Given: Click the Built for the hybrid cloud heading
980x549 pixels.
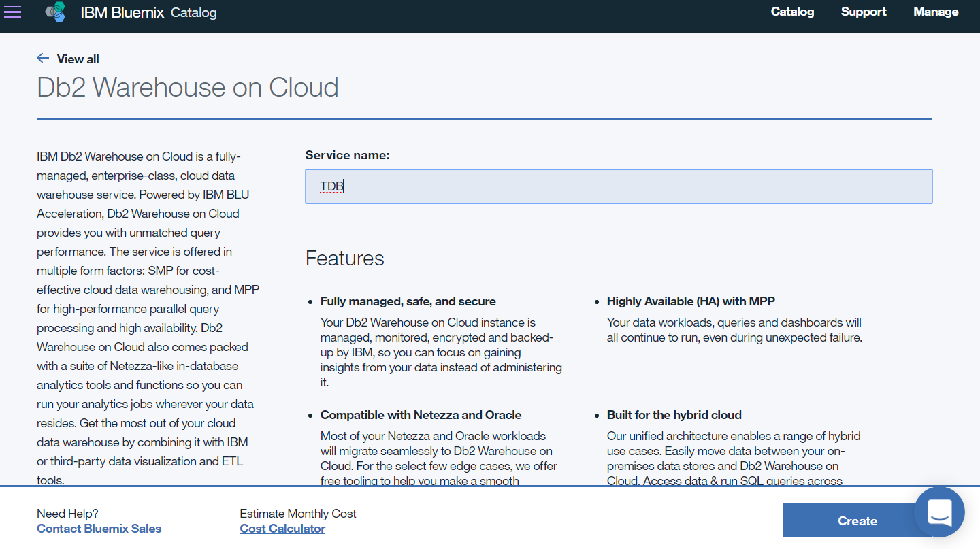Looking at the screenshot, I should (674, 414).
